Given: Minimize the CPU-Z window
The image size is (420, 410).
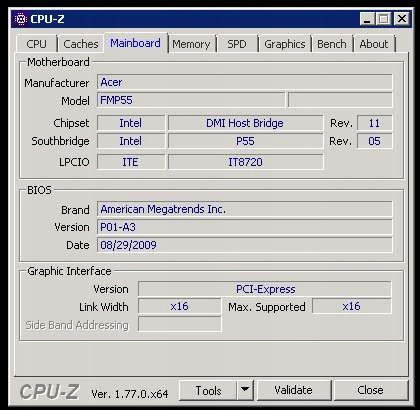Looking at the screenshot, I should pos(367,19).
